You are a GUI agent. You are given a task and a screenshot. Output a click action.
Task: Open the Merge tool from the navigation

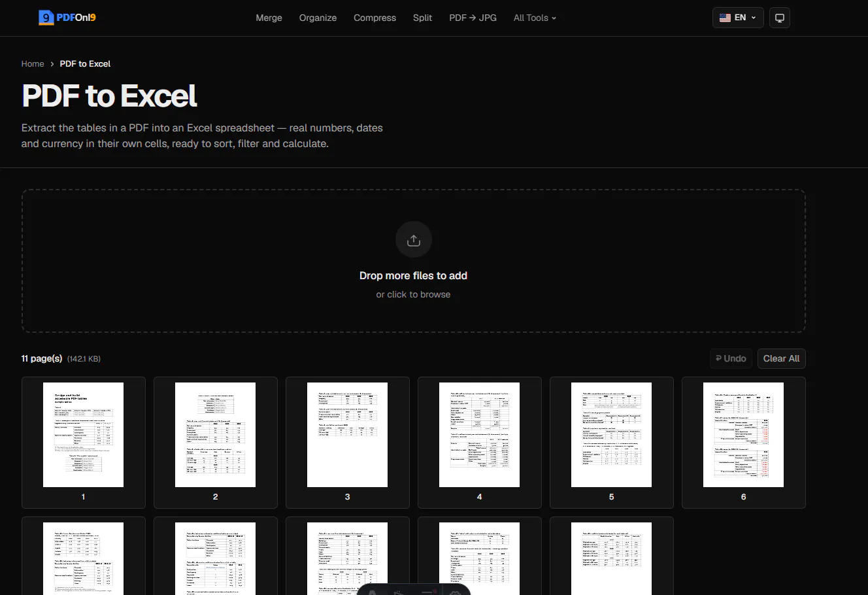(269, 18)
